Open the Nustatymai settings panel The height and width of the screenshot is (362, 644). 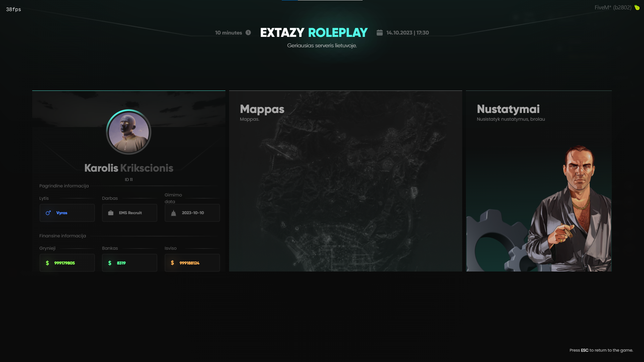coord(539,181)
